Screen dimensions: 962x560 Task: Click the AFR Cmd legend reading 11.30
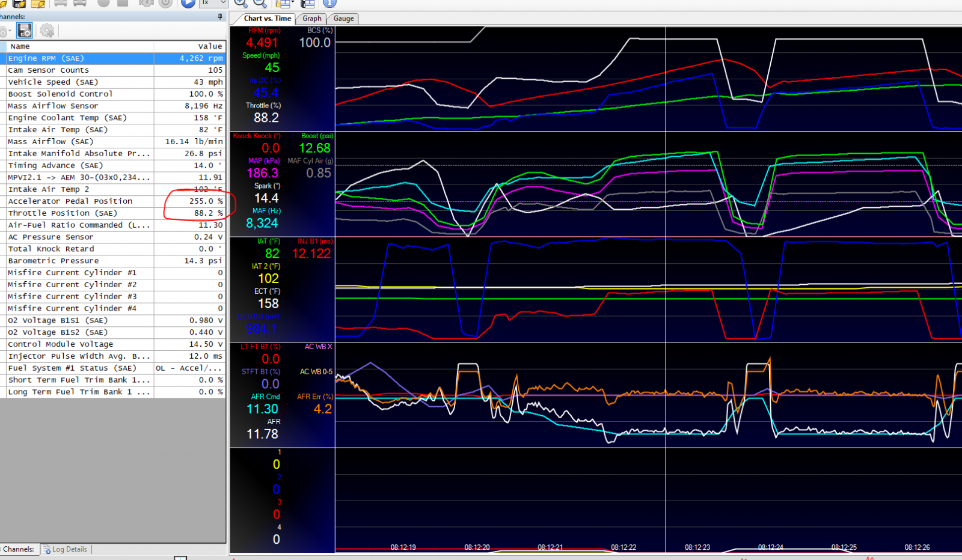click(x=263, y=409)
